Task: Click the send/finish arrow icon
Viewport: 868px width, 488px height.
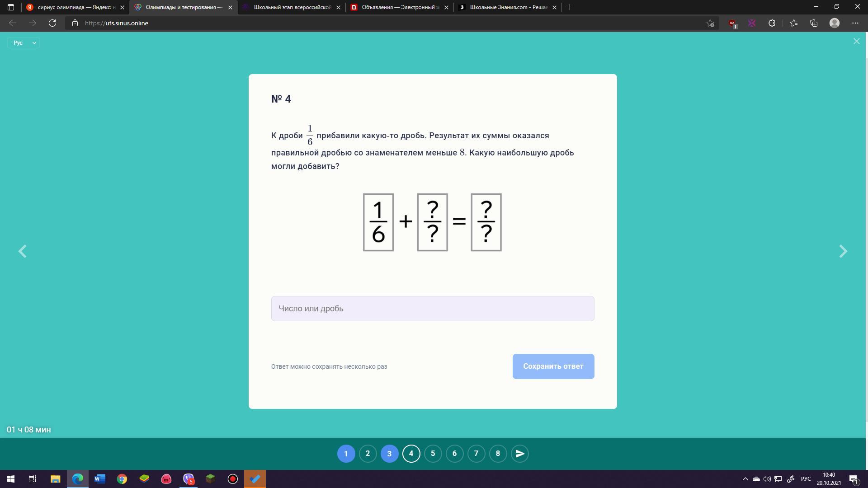Action: pos(519,454)
